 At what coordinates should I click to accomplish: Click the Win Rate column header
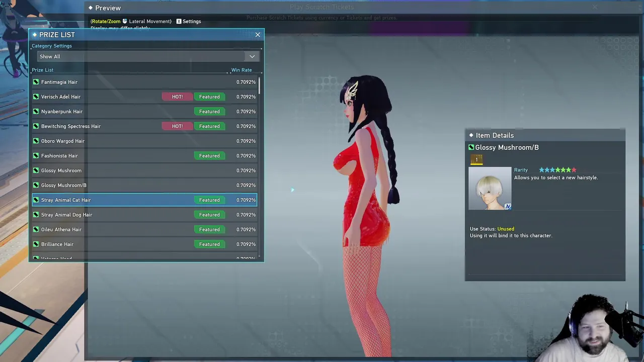point(242,70)
